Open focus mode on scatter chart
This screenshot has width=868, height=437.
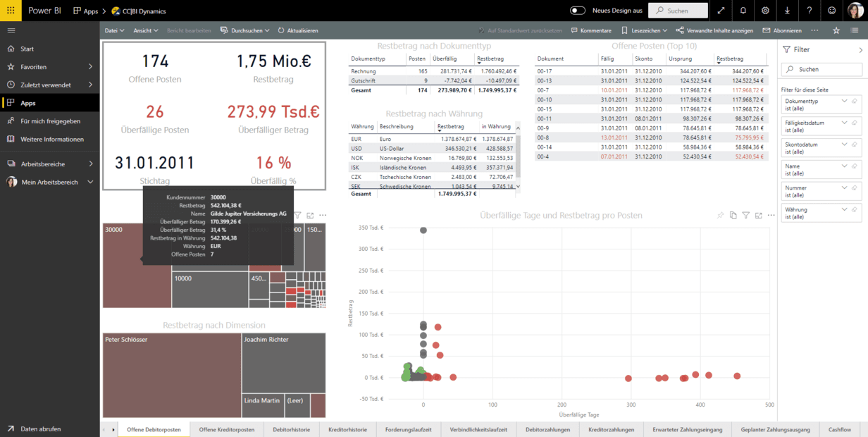[x=759, y=215]
